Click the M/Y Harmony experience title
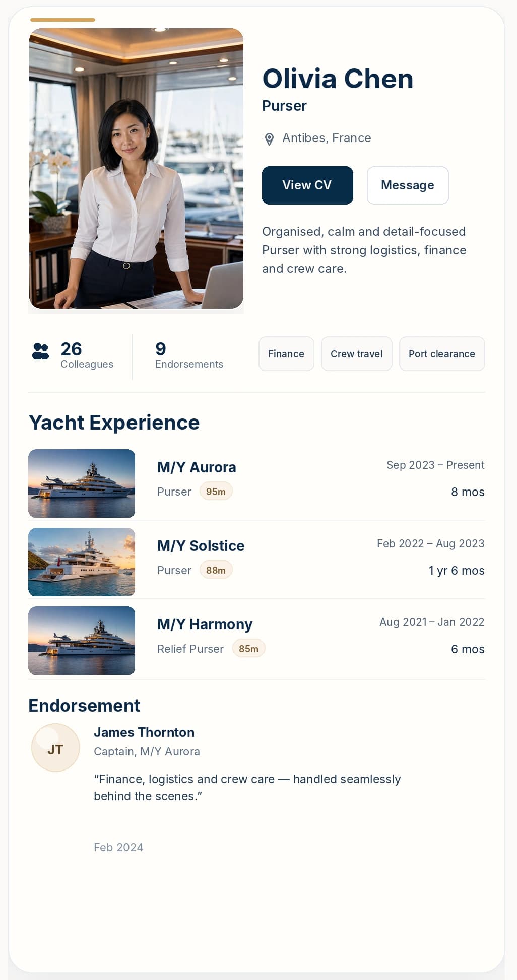 (205, 624)
